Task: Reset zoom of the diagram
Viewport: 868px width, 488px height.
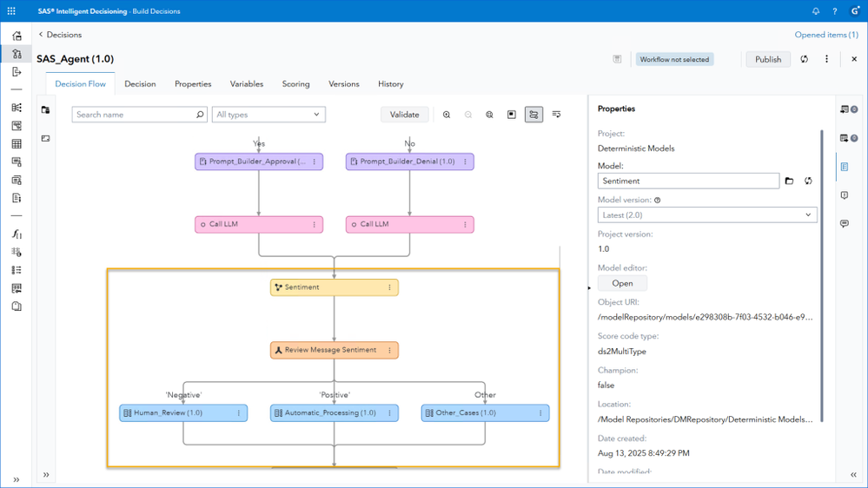Action: pyautogui.click(x=489, y=115)
